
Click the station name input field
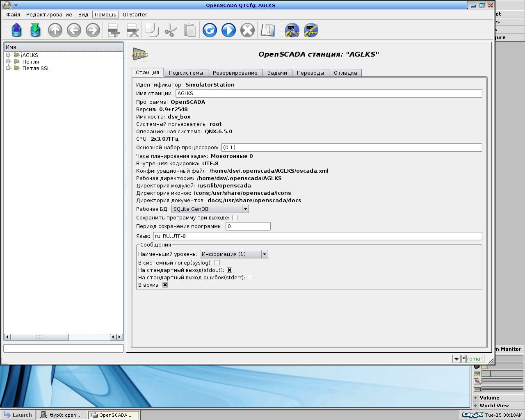tap(329, 94)
